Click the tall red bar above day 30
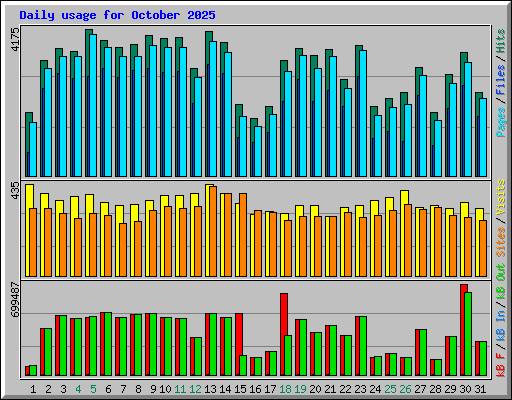512x400 pixels. pos(462,330)
